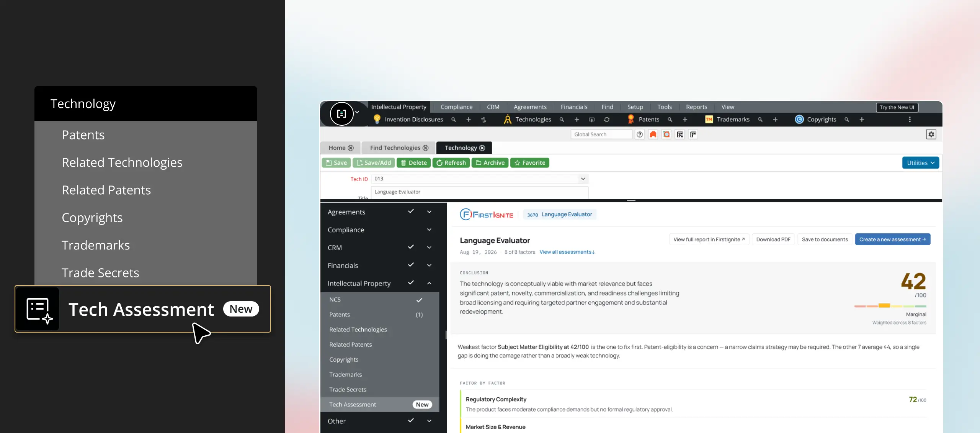Open the Tech ID dropdown

583,179
